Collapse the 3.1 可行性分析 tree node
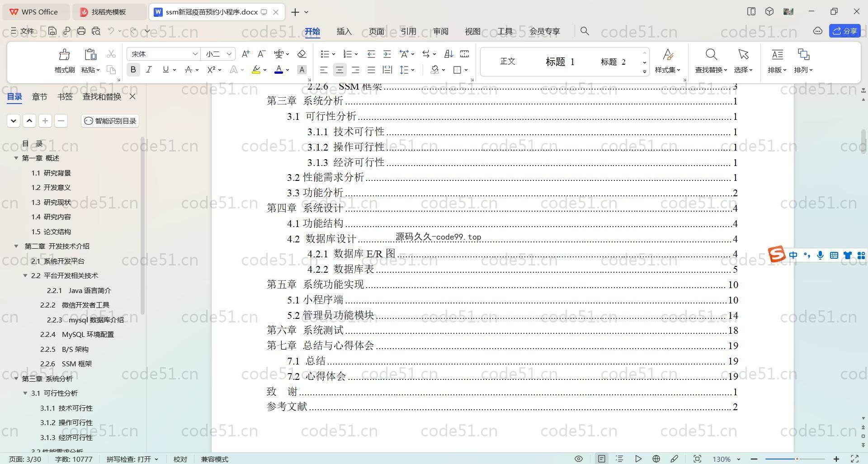The height and width of the screenshot is (464, 868). 25,393
